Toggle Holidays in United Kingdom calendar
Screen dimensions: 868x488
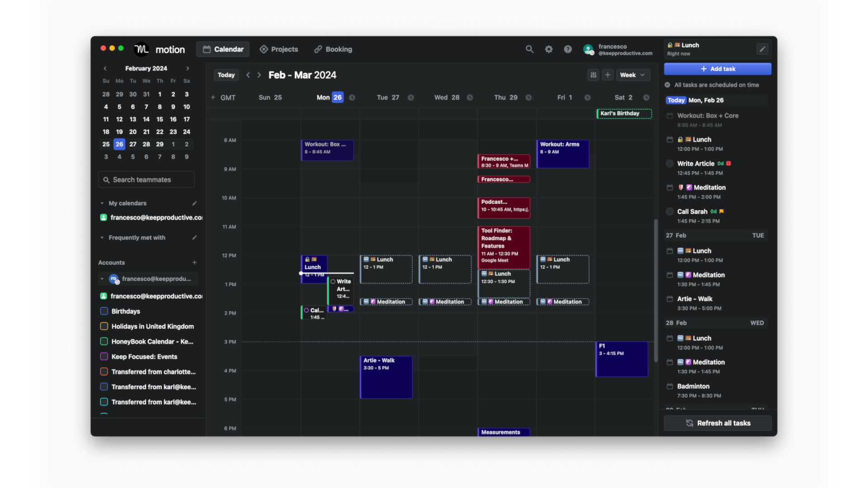click(103, 326)
